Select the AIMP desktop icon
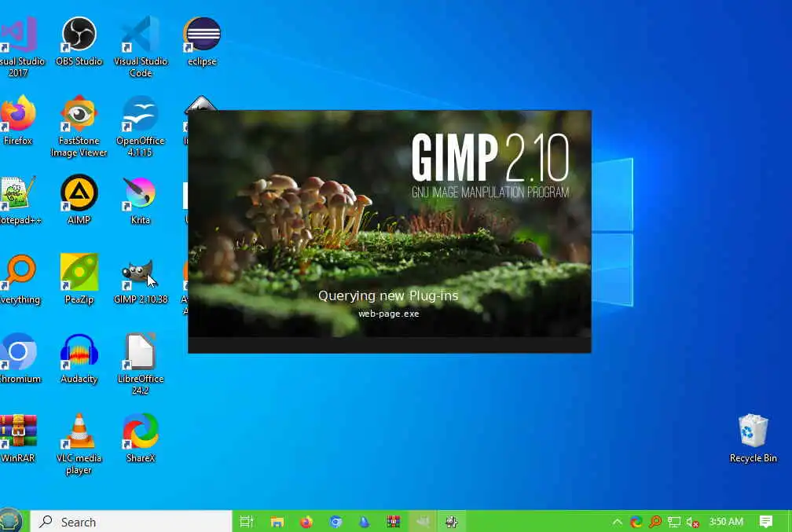Screen dimensions: 792x532 pos(79,200)
